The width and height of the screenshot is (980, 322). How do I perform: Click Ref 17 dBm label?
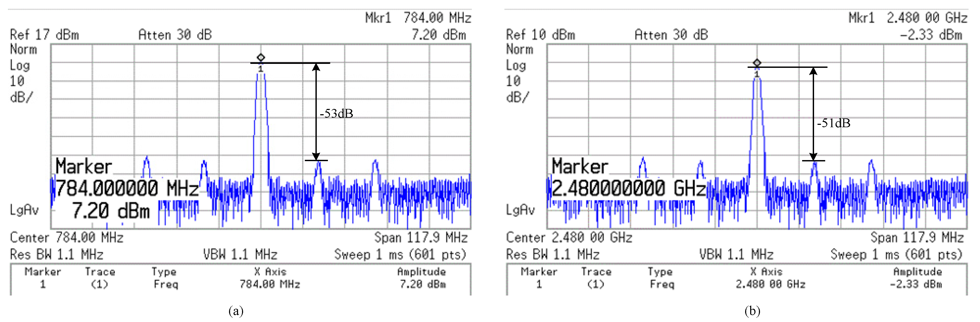[45, 35]
